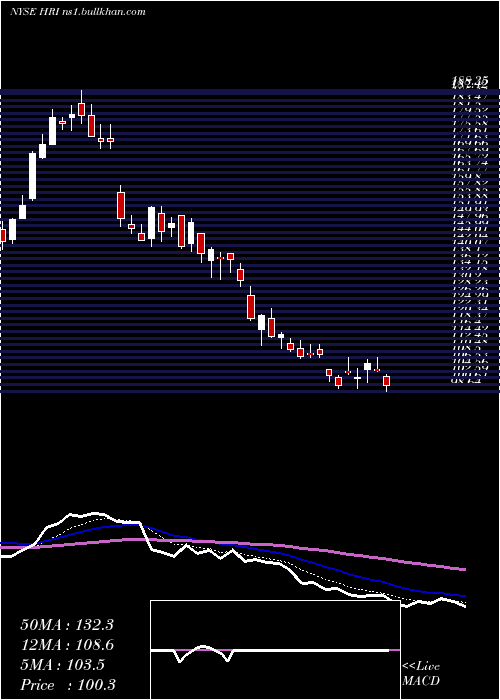Click the '108.5' price axis label
Viewport: 500px width, 700px height.
coord(467,346)
